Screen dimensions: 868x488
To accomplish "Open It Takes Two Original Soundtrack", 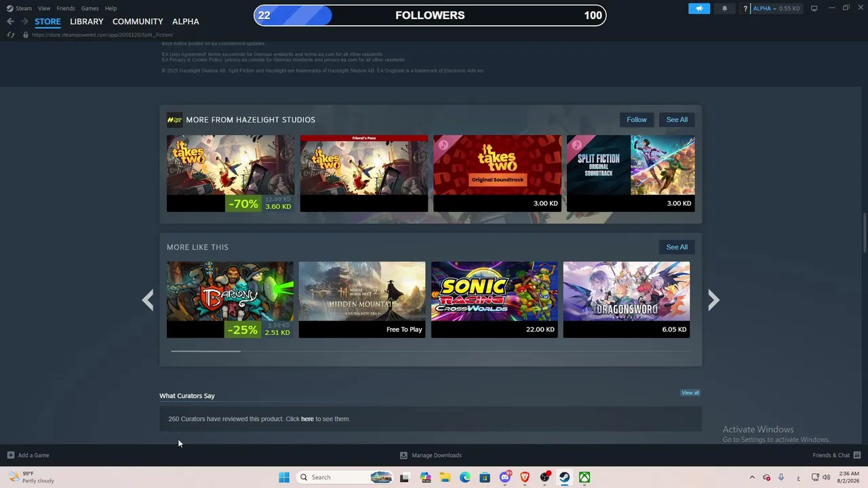I will [x=498, y=174].
